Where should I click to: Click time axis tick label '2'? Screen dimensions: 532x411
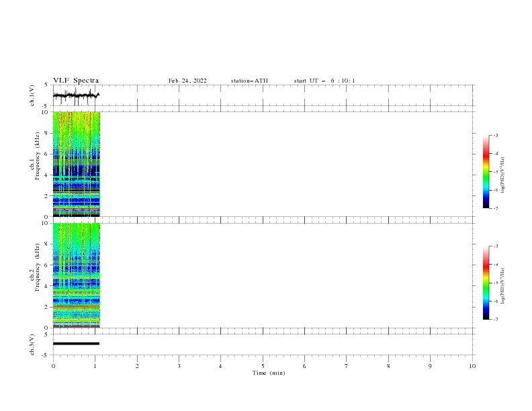pos(137,366)
